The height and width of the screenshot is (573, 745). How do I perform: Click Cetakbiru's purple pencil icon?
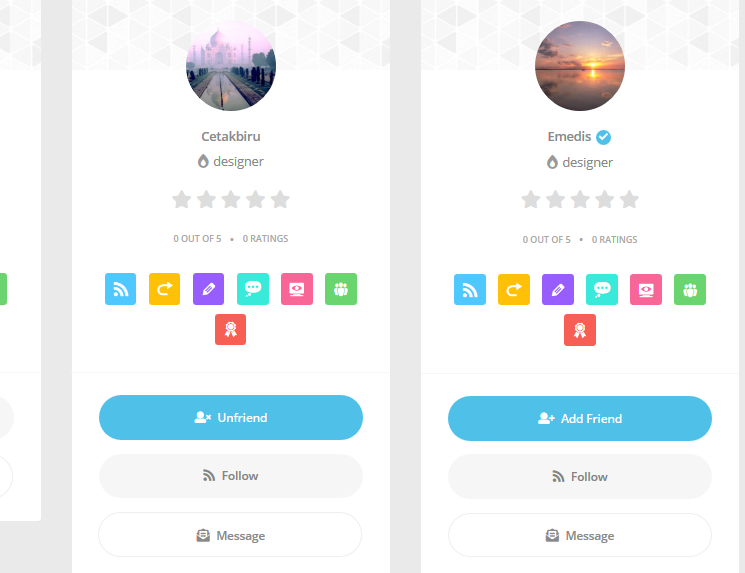[208, 289]
